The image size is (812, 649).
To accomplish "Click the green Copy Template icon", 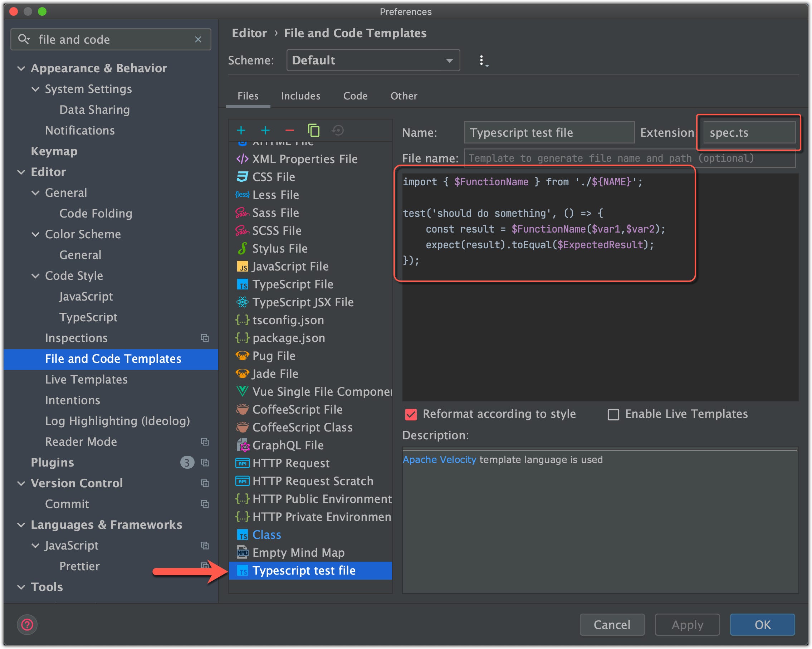I will (x=313, y=131).
